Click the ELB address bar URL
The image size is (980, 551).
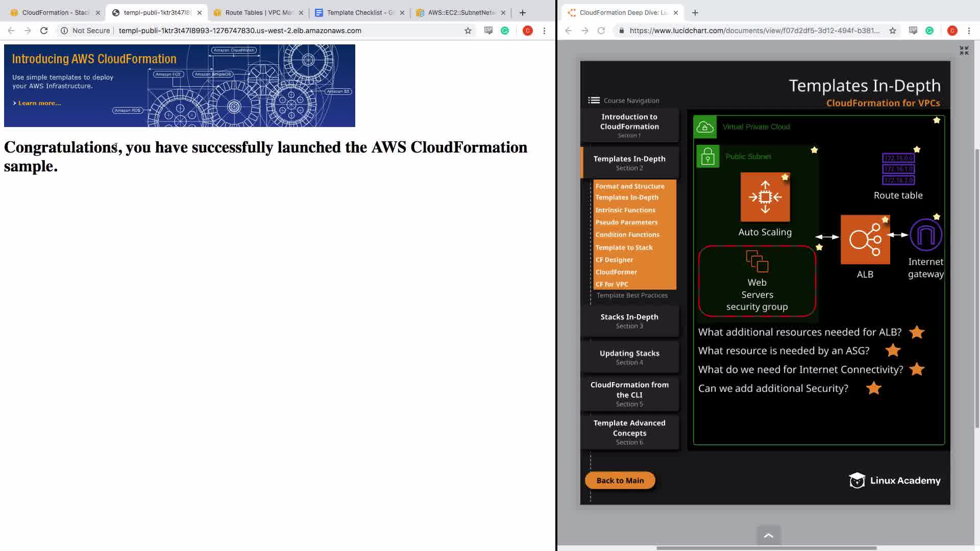pos(240,31)
